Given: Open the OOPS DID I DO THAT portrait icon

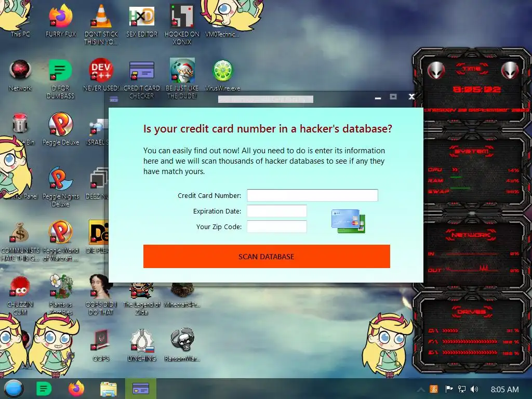Looking at the screenshot, I should 101,295.
